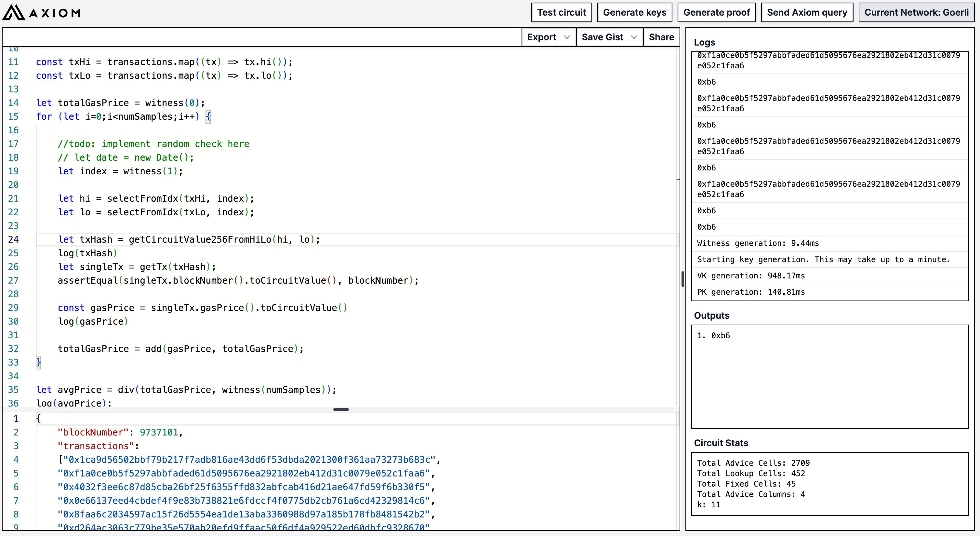Click the Logs panel heading
This screenshot has width=980, height=536.
click(704, 42)
